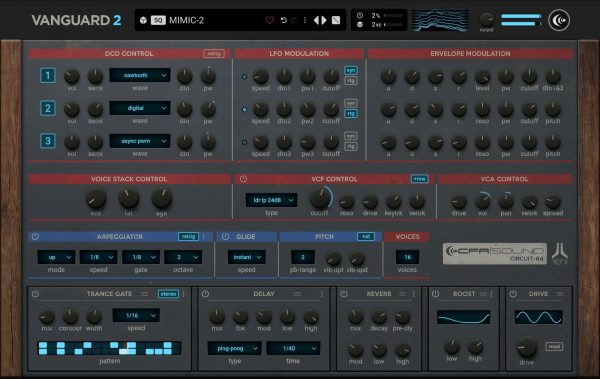
Task: Redo the change in preset bar
Action: coord(293,20)
